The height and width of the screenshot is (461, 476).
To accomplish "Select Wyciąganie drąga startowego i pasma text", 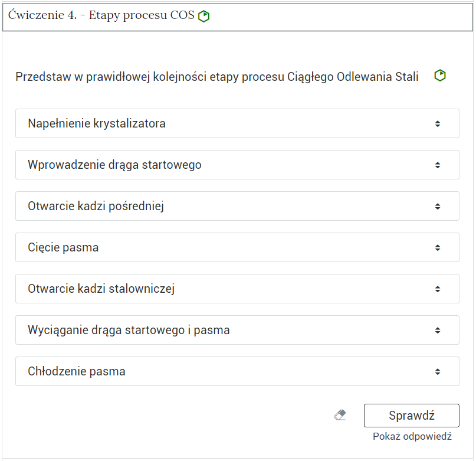I will coord(129,331).
